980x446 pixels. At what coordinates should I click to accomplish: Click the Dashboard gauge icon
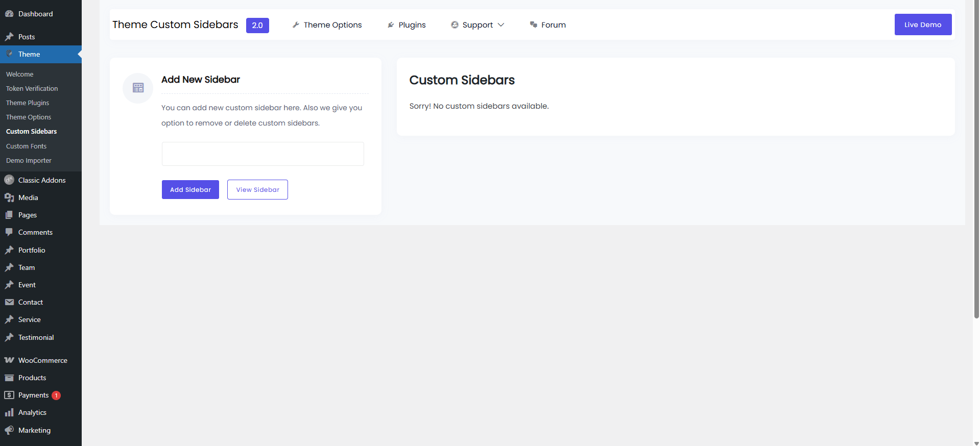tap(9, 14)
